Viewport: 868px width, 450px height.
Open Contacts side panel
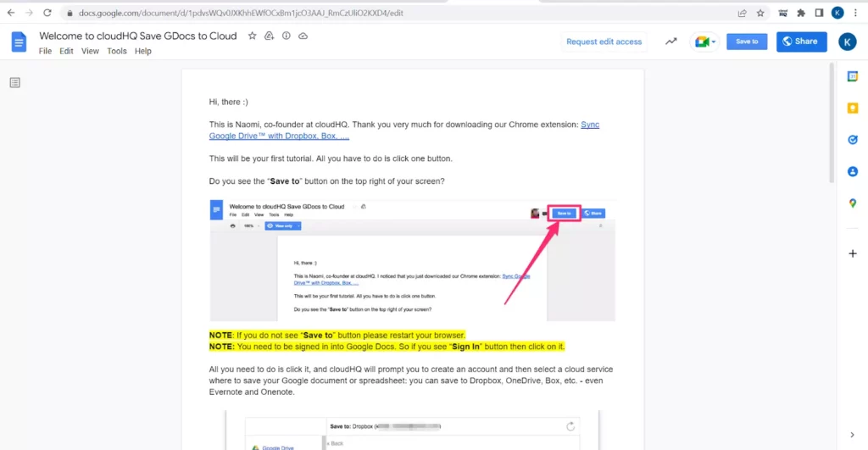(x=853, y=171)
